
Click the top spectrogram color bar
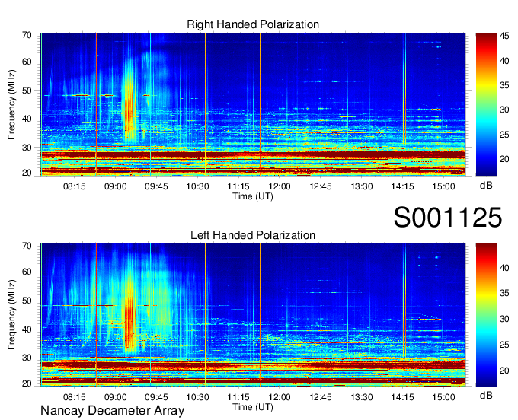pyautogui.click(x=486, y=104)
